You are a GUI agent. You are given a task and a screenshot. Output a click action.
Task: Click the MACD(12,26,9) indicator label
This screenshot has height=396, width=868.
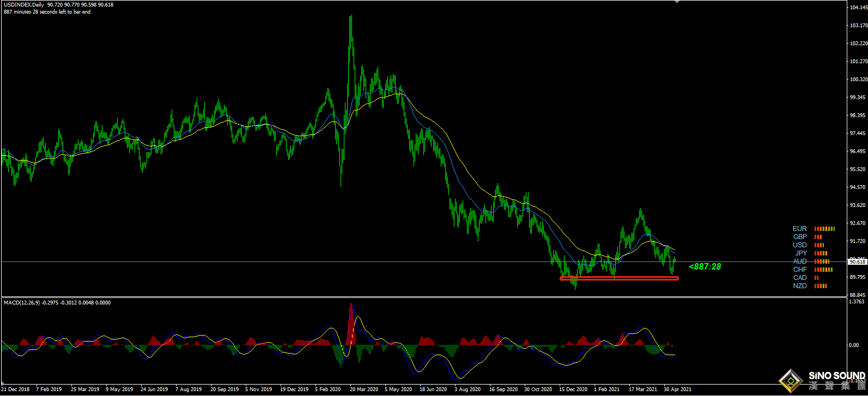[21, 303]
